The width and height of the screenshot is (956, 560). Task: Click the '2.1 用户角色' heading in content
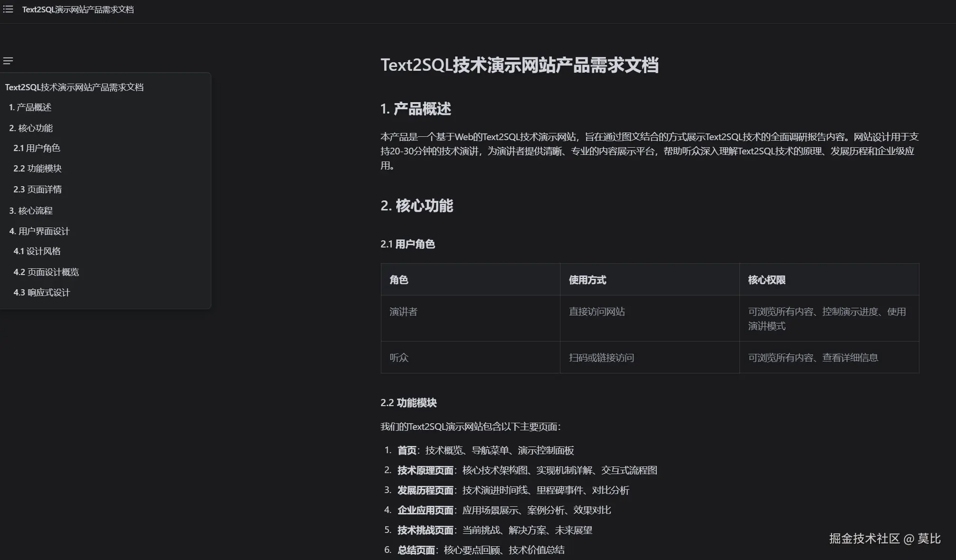pos(407,244)
